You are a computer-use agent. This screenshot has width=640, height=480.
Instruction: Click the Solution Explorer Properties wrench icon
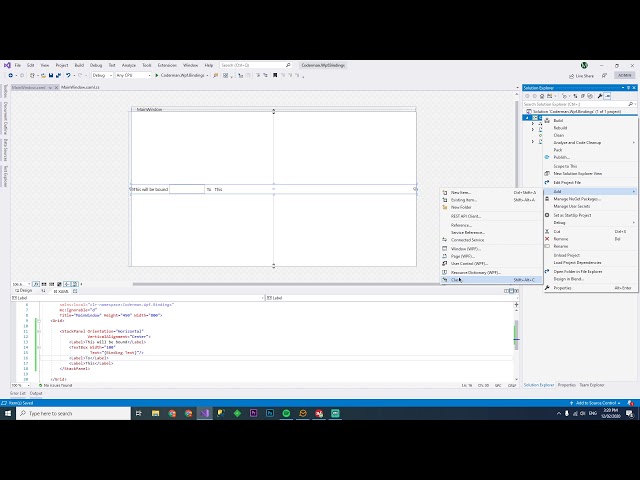600,96
